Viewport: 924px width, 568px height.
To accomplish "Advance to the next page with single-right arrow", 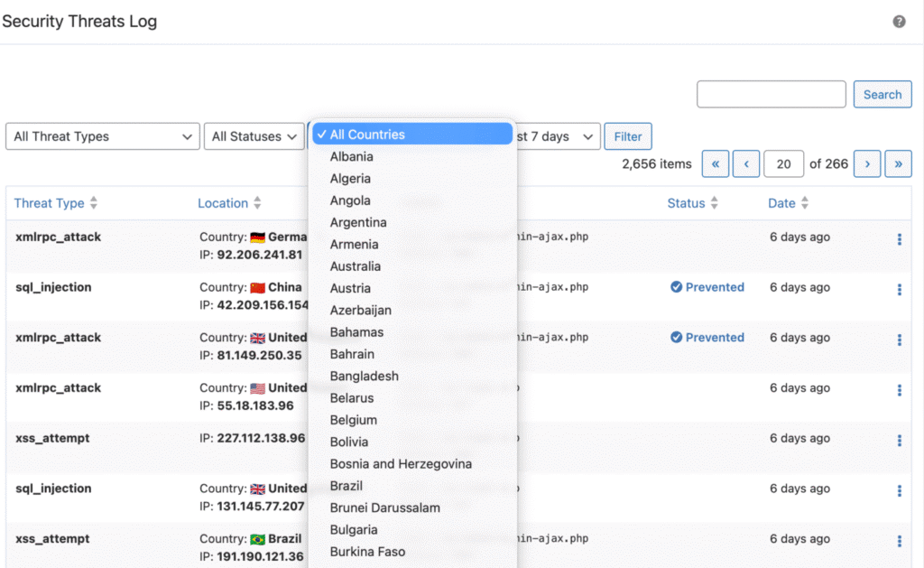I will tap(866, 163).
